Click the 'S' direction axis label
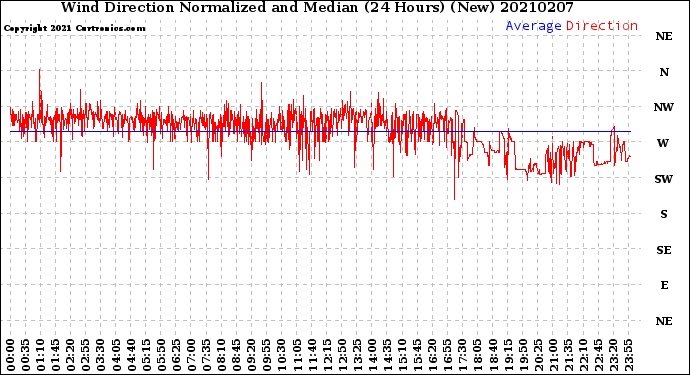Image resolution: width=690 pixels, height=375 pixels. [x=664, y=214]
